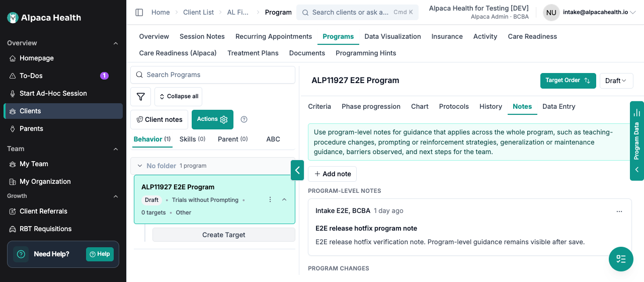Open the Data Visualization tab

393,37
